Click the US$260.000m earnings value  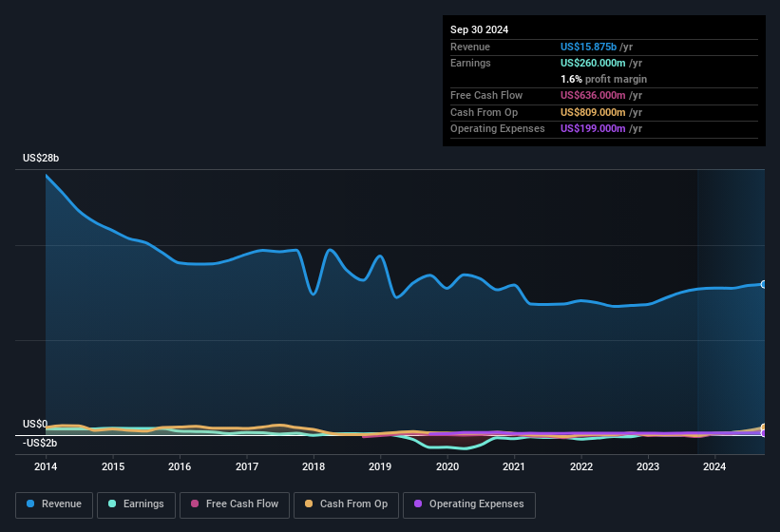point(592,63)
